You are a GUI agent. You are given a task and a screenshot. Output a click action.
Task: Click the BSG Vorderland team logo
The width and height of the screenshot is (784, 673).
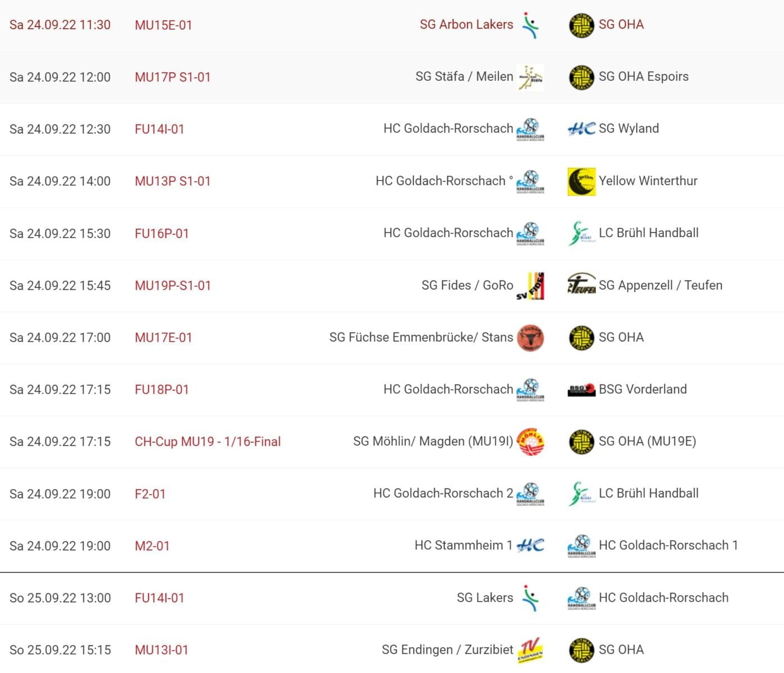pyautogui.click(x=581, y=389)
